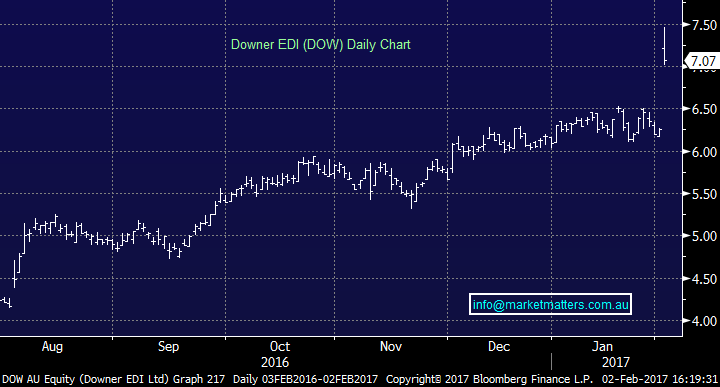720x387 pixels.
Task: Click the Dec month label
Action: click(499, 346)
